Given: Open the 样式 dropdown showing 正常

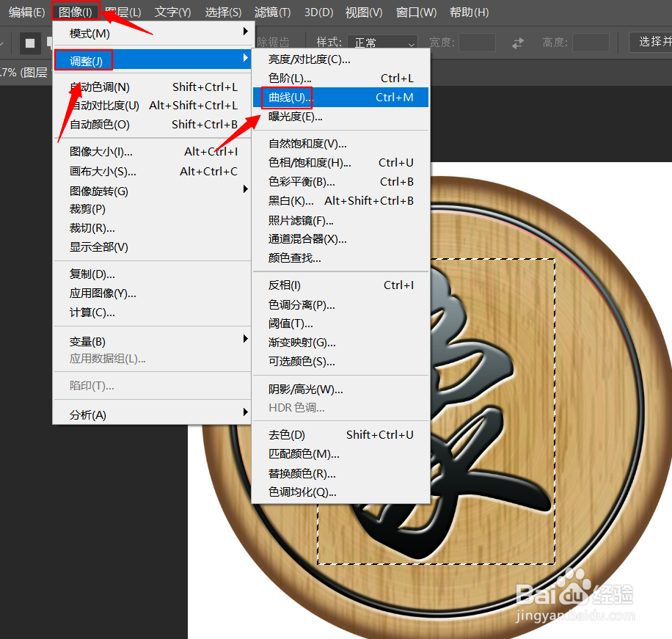Looking at the screenshot, I should [382, 43].
